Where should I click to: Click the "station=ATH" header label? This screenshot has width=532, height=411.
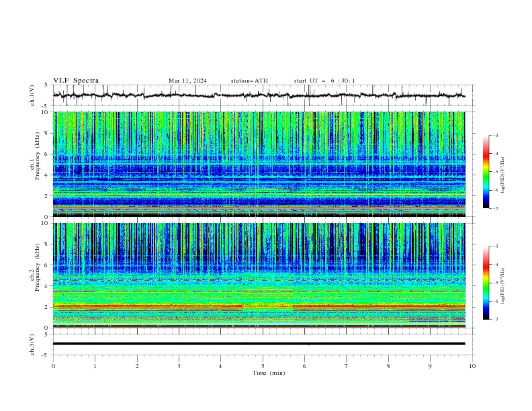tap(249, 81)
